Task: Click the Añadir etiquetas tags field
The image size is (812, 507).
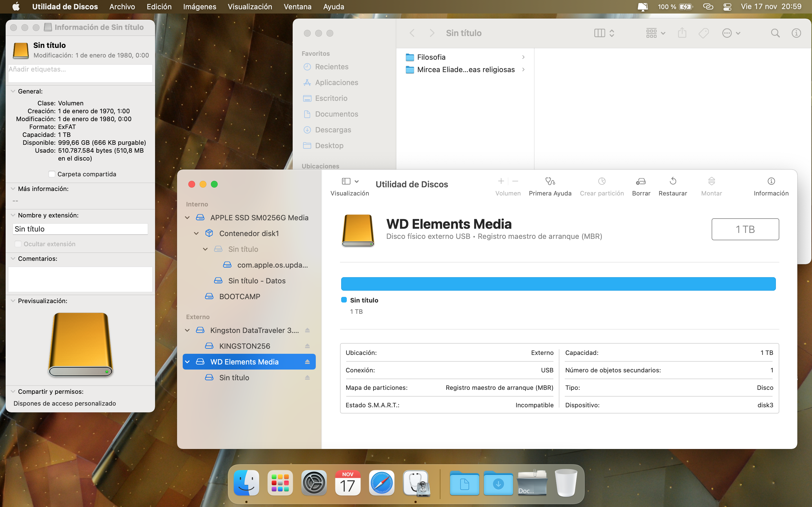Action: click(x=80, y=73)
